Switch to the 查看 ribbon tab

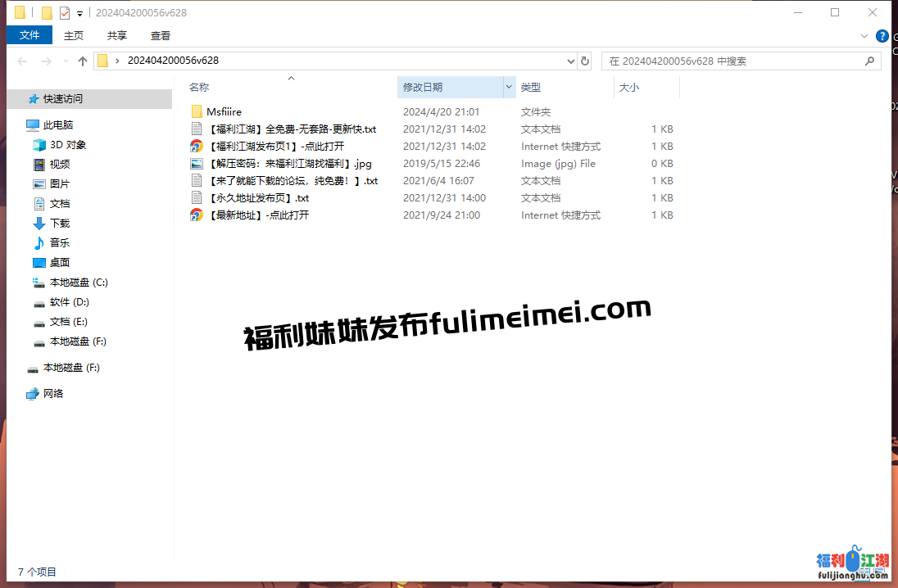[161, 35]
